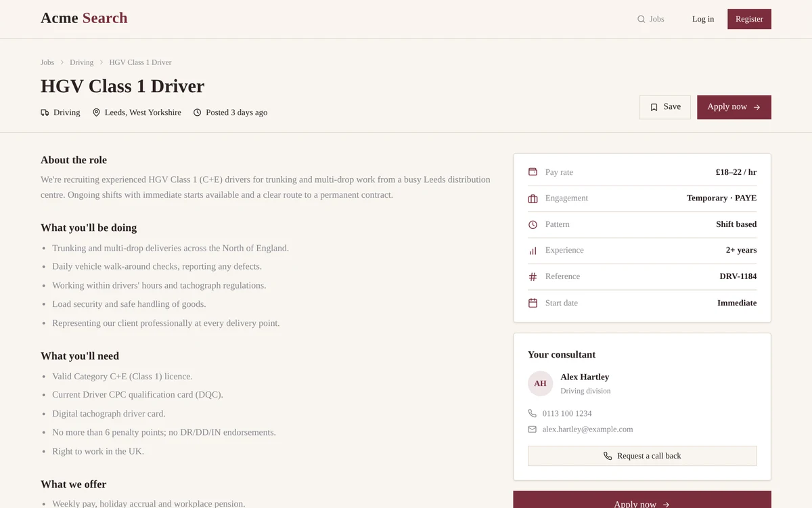Click Request a call back button
Screen dimensions: 812x508
[642, 456]
